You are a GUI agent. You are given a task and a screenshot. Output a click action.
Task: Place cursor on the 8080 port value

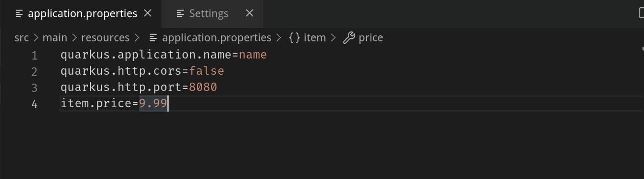203,87
